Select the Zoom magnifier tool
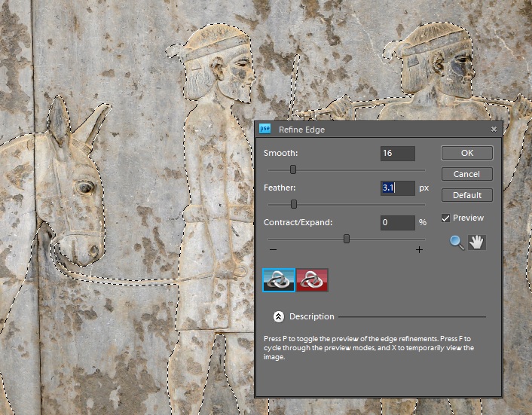 pos(457,243)
